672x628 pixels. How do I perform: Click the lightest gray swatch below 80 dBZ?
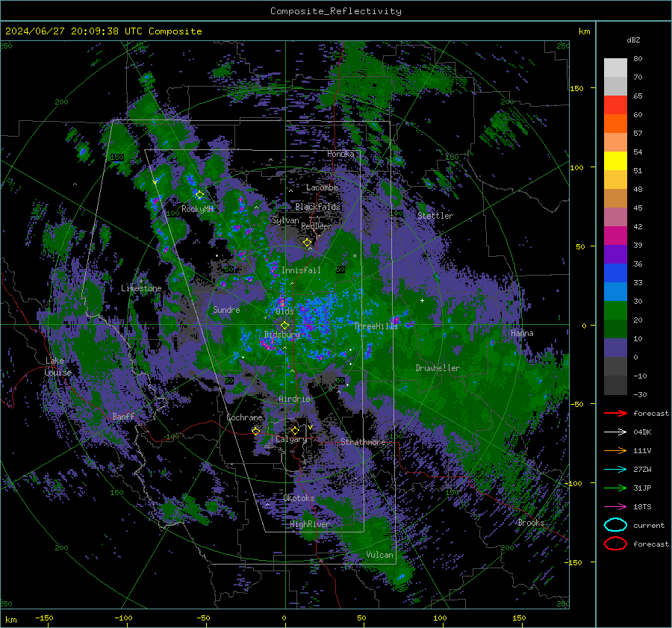615,68
